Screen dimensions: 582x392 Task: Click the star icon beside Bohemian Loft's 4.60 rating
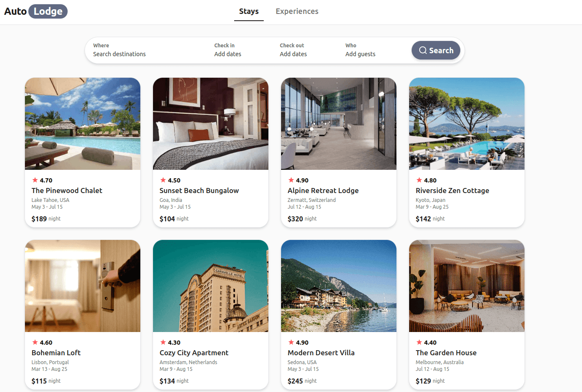(35, 342)
